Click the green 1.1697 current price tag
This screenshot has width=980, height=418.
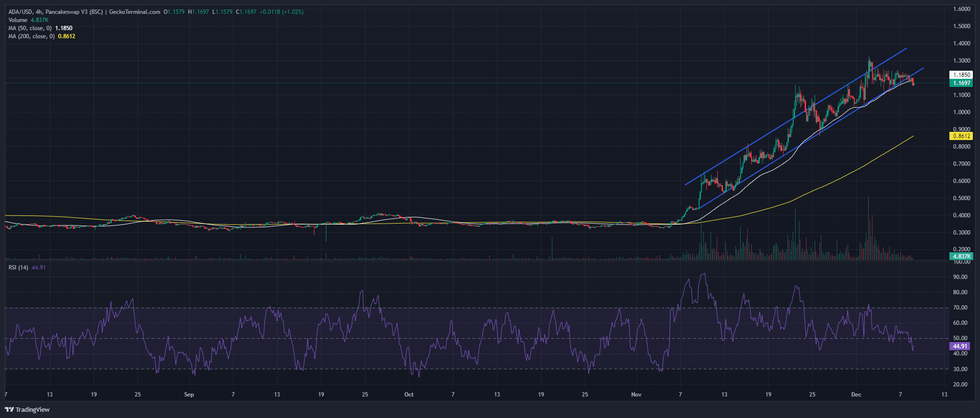coord(961,83)
